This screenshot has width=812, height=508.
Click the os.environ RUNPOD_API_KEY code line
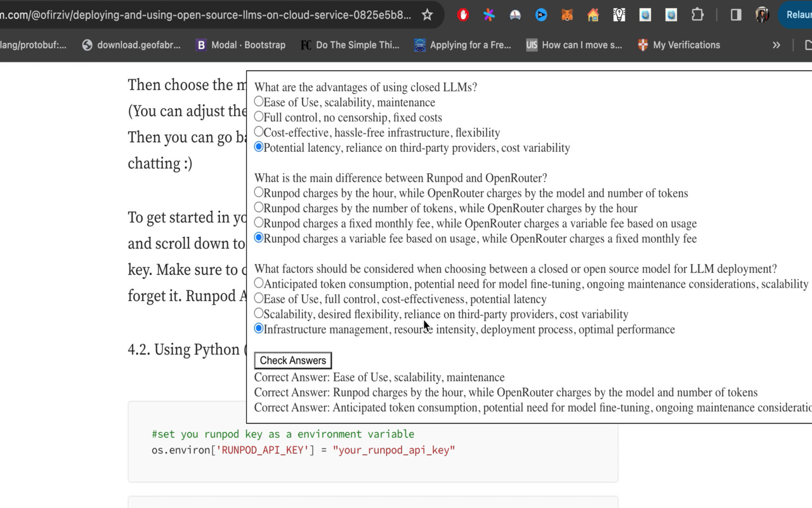[303, 450]
